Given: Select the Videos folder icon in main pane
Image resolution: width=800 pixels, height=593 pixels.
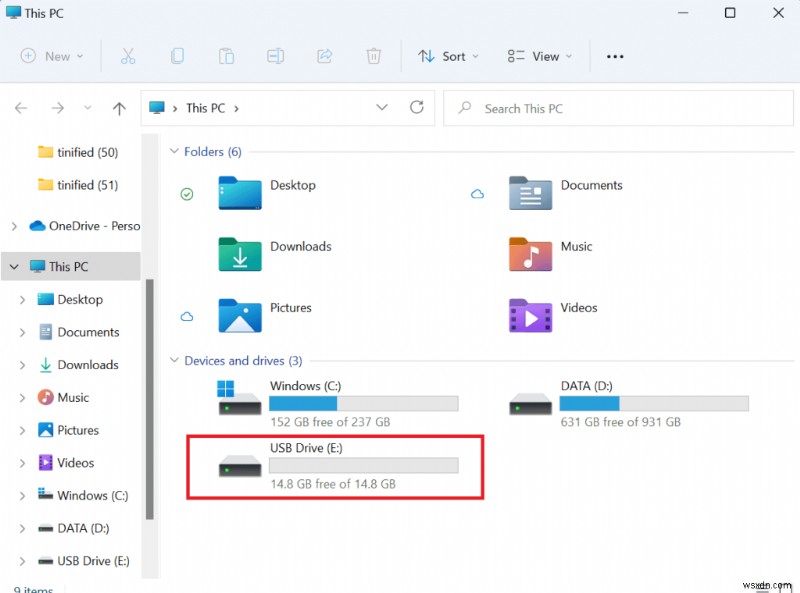Looking at the screenshot, I should click(x=530, y=315).
